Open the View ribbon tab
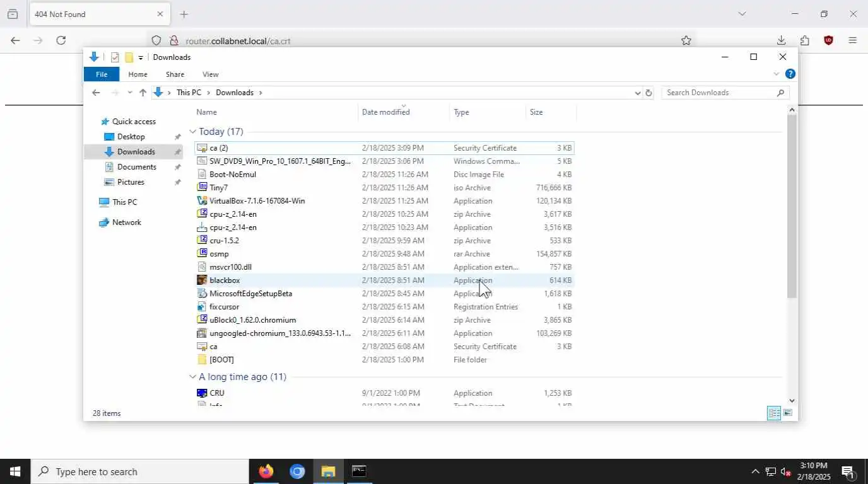 tap(211, 74)
